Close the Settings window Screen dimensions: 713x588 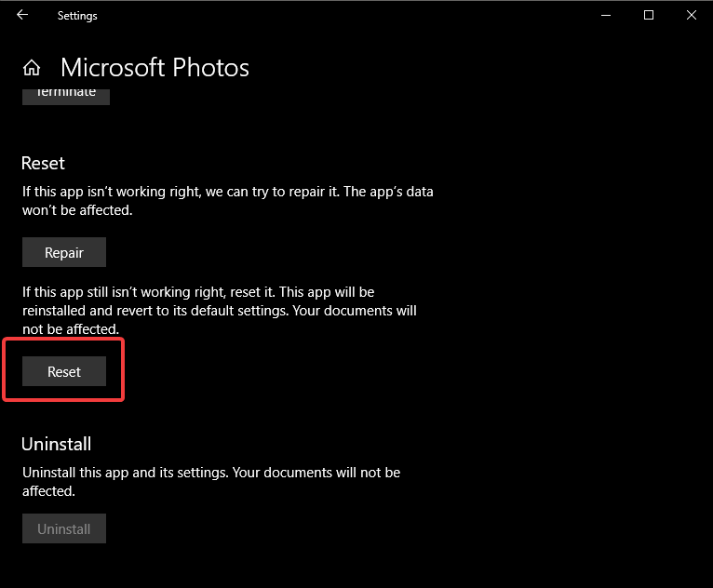pyautogui.click(x=692, y=15)
